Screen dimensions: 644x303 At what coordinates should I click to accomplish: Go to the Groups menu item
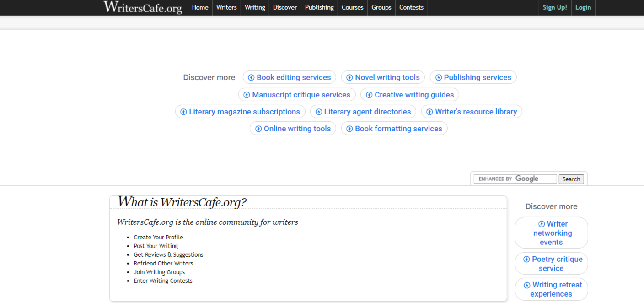[381, 7]
